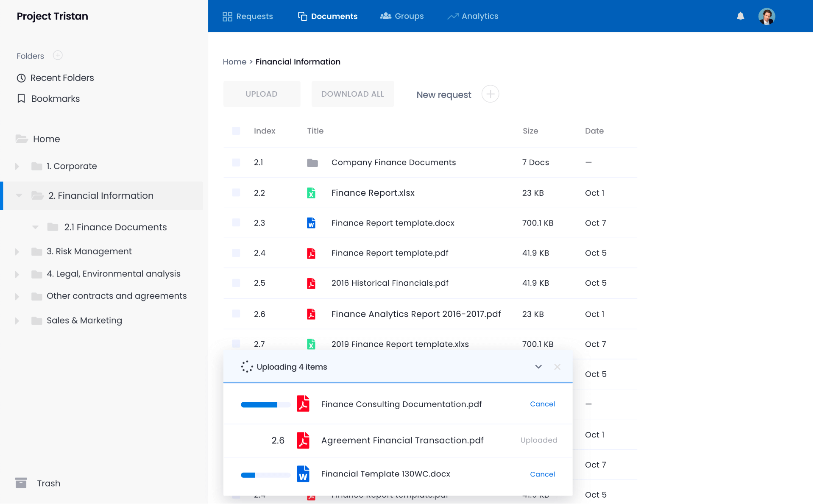This screenshot has height=504, width=814.
Task: Click the New request button
Action: coord(443,95)
